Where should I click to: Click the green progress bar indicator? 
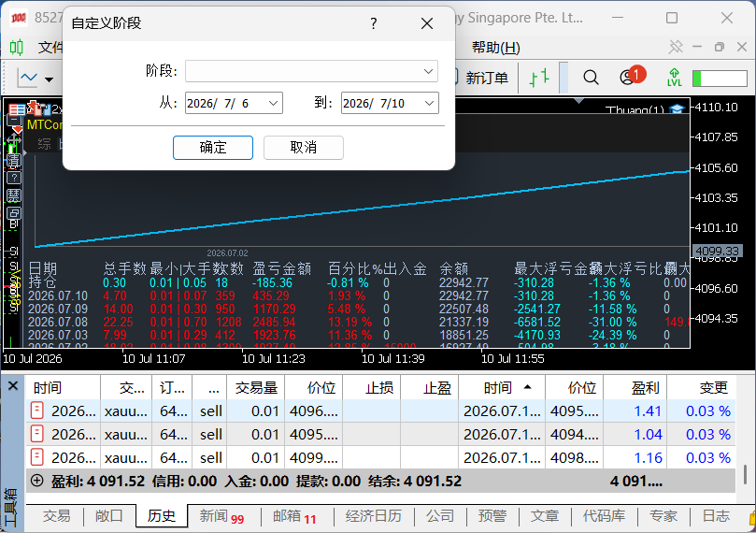pyautogui.click(x=720, y=79)
